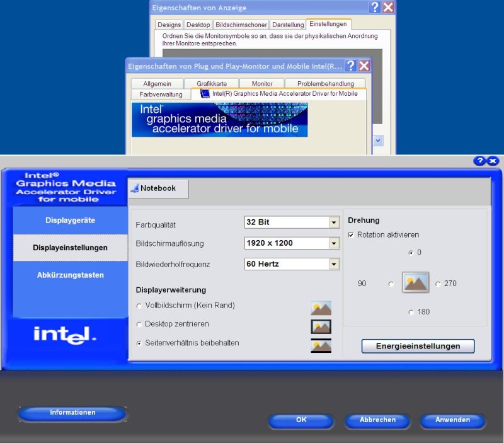Click the rotation preview picture in Drehung

[415, 282]
